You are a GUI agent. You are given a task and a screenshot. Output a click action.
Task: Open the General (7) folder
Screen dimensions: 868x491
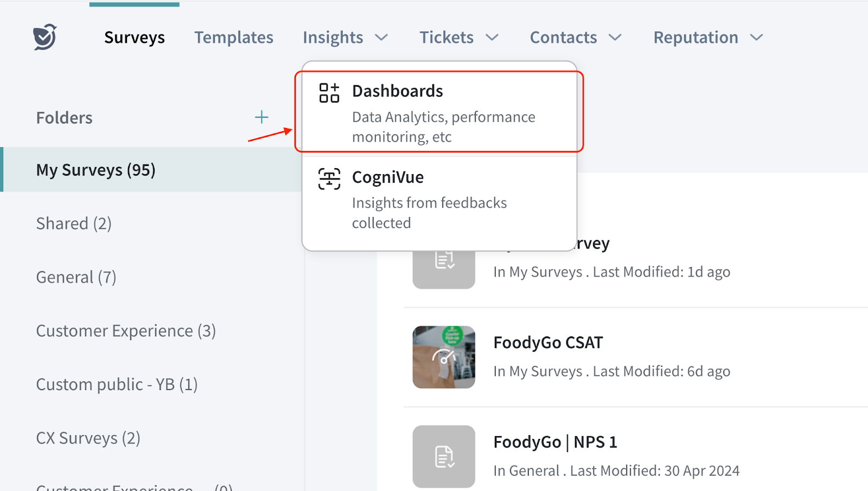tap(76, 277)
